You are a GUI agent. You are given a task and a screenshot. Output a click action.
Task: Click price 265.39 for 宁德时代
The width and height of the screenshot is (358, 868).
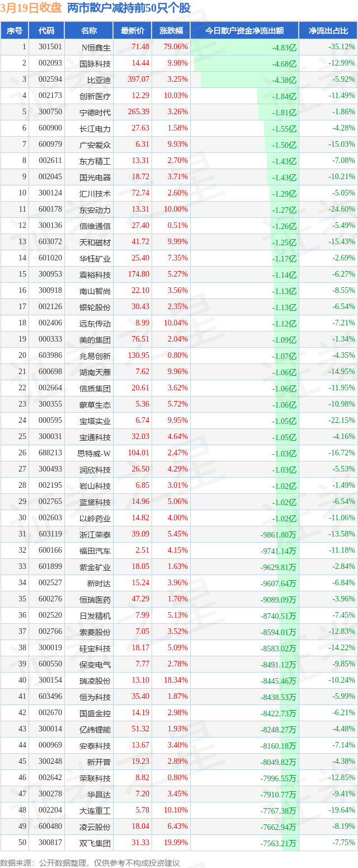click(x=138, y=112)
